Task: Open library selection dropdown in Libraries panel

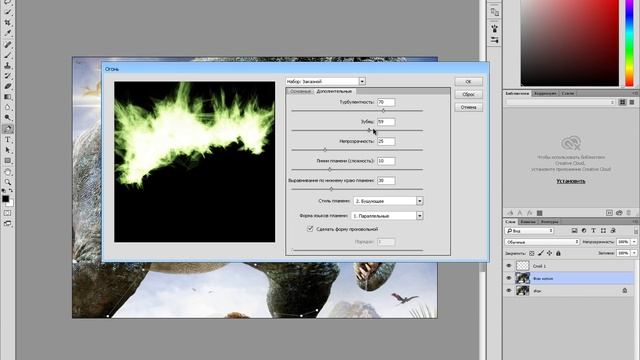Action: (x=561, y=102)
